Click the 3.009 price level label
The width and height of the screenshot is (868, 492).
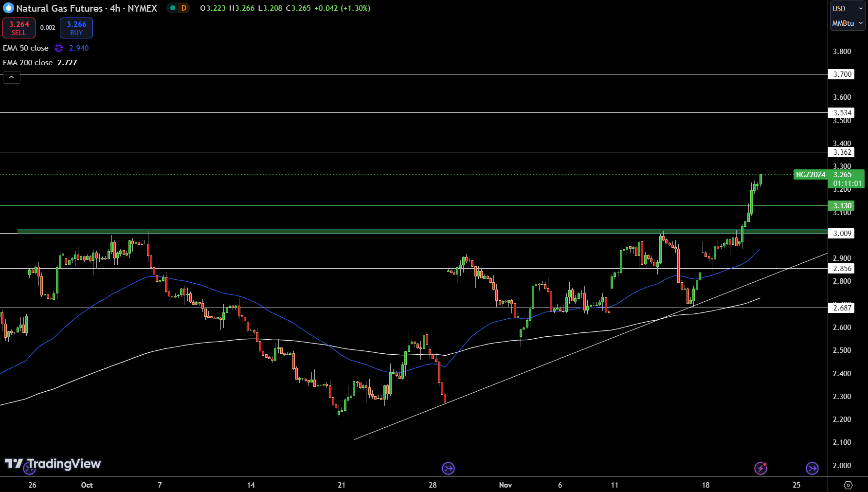pos(841,234)
